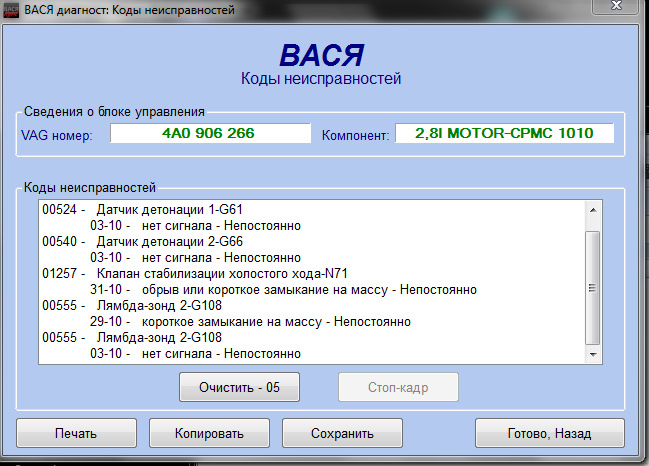The width and height of the screenshot is (649, 466).
Task: Click the VAG номер field 4A0 906 266
Action: click(x=210, y=133)
